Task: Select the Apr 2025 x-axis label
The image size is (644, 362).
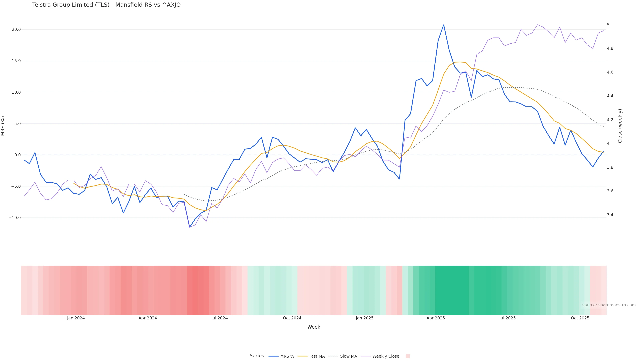Action: pyautogui.click(x=436, y=318)
